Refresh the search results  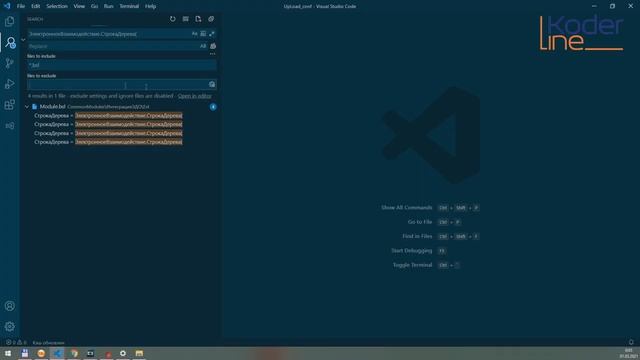pyautogui.click(x=173, y=19)
